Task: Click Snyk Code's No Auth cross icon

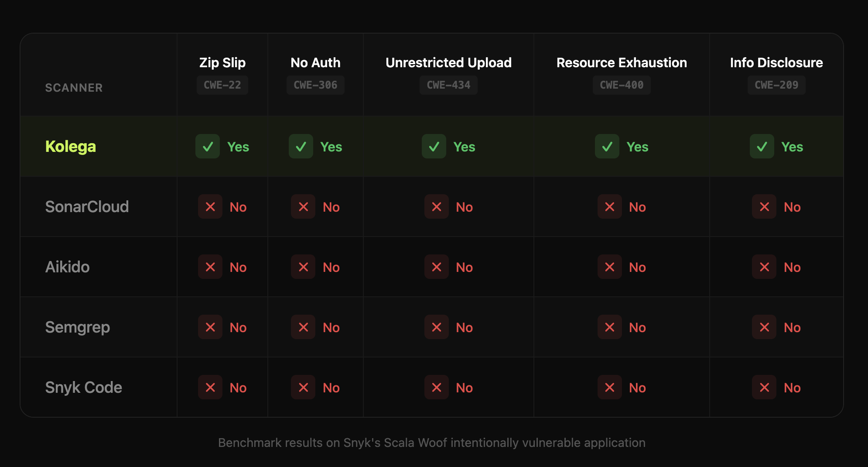Action: pyautogui.click(x=303, y=387)
